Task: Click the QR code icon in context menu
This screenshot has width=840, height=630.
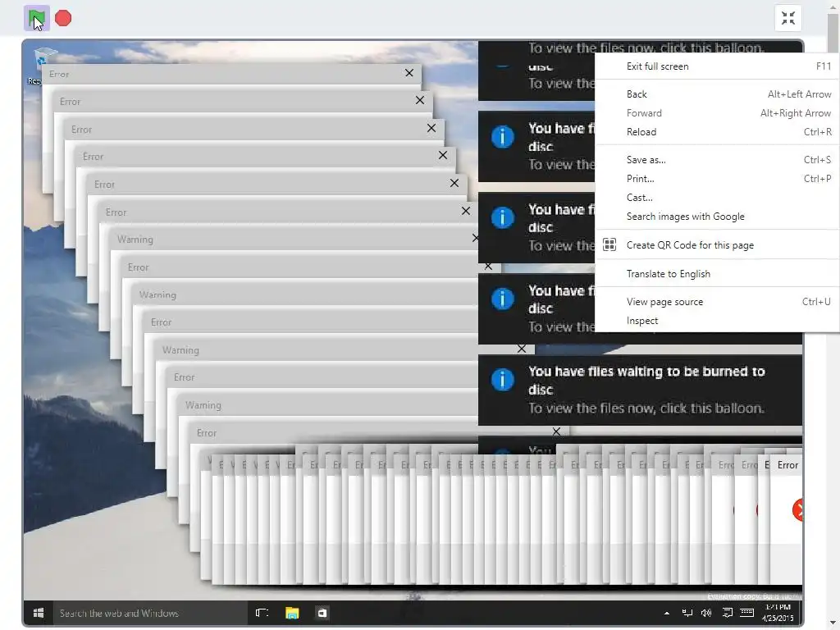Action: click(x=609, y=244)
